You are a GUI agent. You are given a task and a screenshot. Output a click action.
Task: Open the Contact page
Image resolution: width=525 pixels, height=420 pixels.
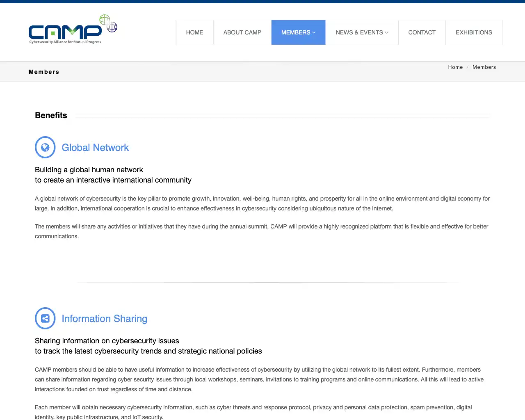click(422, 32)
